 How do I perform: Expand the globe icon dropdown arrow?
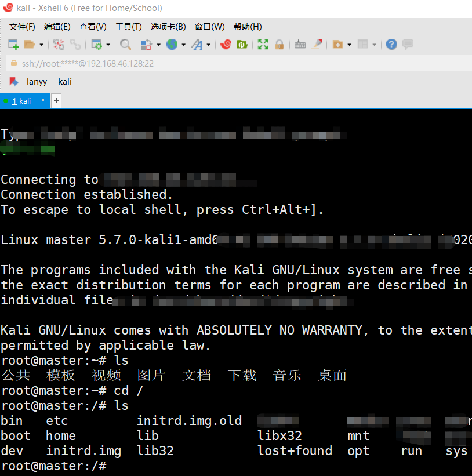(184, 45)
